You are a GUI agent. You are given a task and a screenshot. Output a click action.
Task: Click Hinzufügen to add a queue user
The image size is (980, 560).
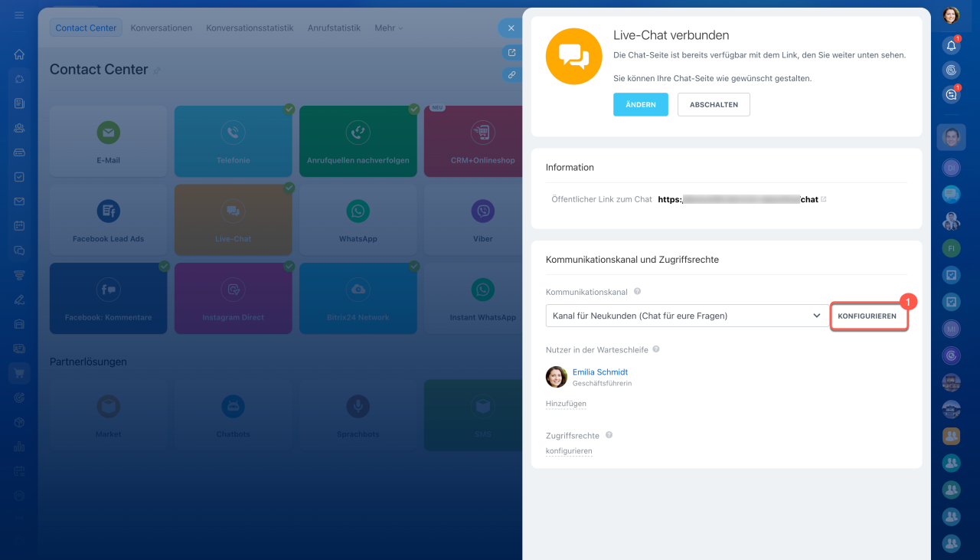(566, 404)
